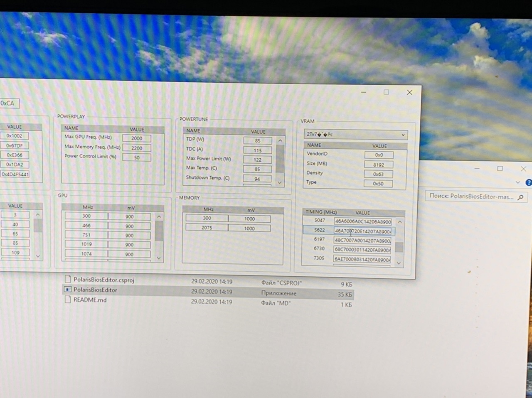Click the mV cell for GPU 466 MHz
Viewport: 532px width, 398px height.
tap(130, 226)
